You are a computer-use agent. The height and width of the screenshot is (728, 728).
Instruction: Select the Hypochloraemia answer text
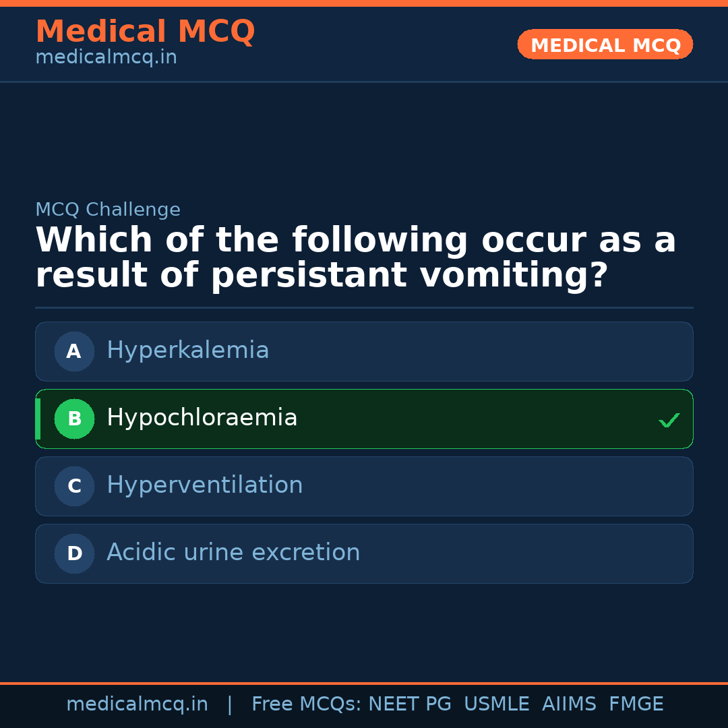(x=202, y=418)
